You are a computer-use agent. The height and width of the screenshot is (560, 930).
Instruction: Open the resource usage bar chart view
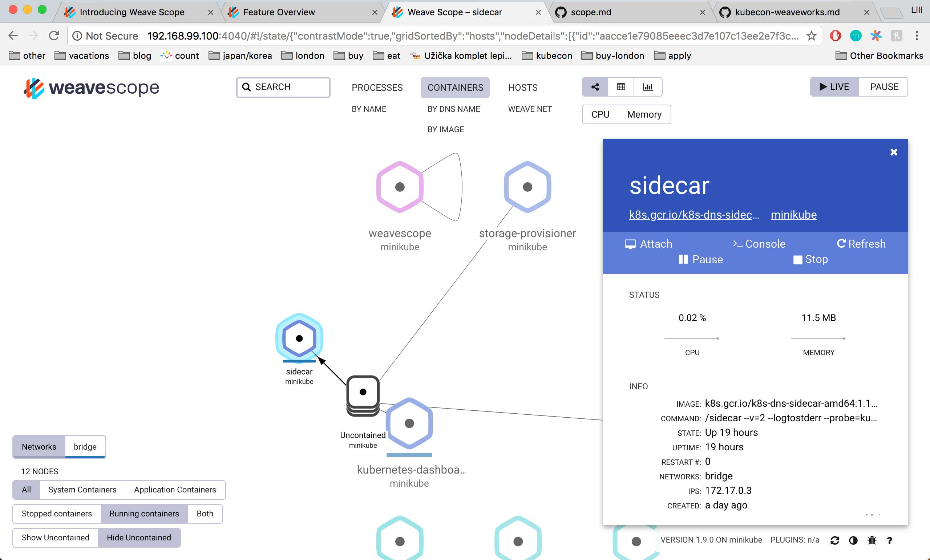(648, 87)
